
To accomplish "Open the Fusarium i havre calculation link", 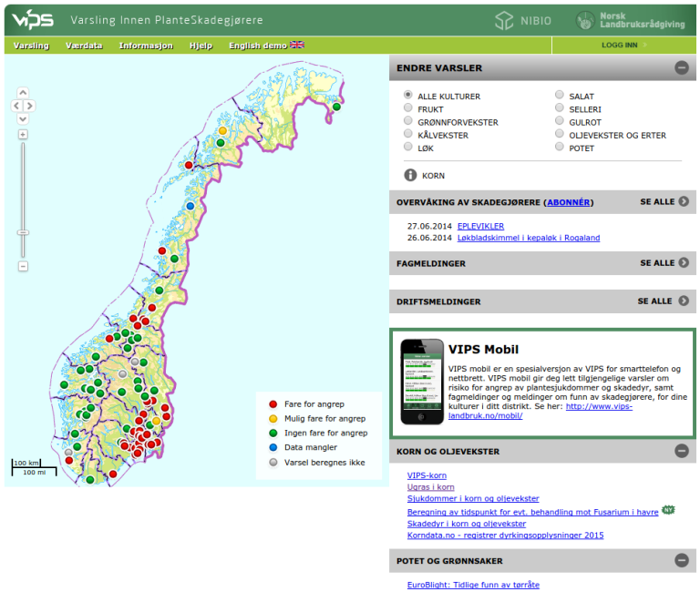I will 532,512.
